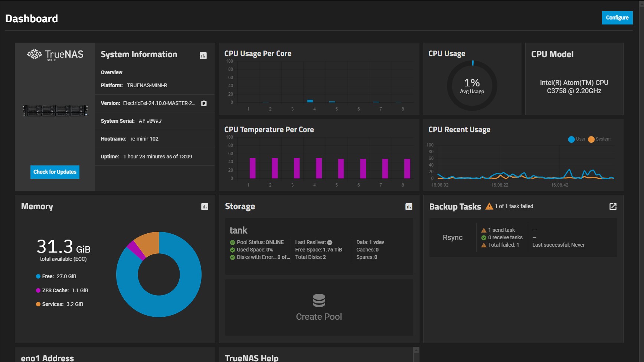Click the Storage widget's reports icon
644x362 pixels.
pyautogui.click(x=408, y=207)
